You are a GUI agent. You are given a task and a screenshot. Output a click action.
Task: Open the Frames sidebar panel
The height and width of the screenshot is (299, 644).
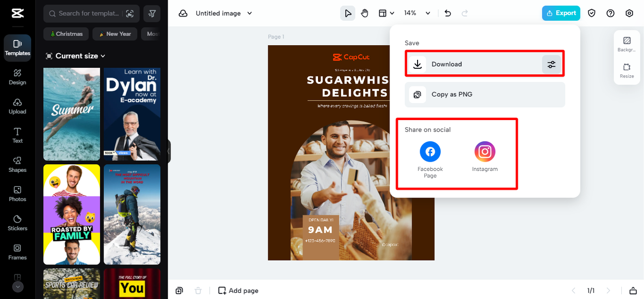click(18, 252)
